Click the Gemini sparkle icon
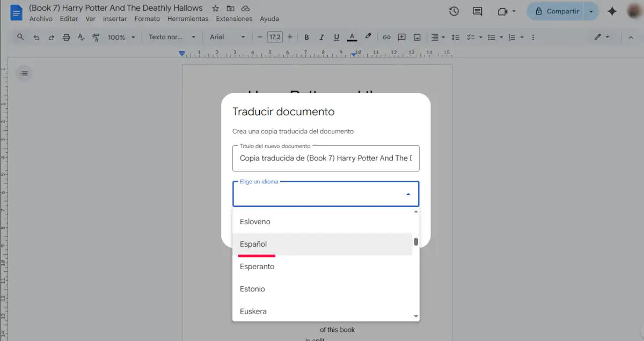Viewport: 644px width, 341px height. click(612, 11)
